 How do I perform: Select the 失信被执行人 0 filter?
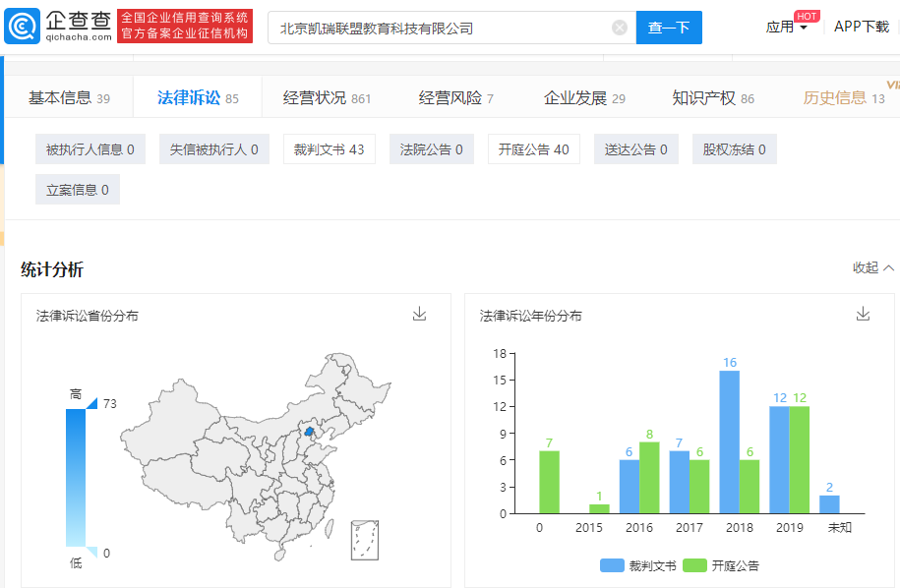(x=214, y=149)
